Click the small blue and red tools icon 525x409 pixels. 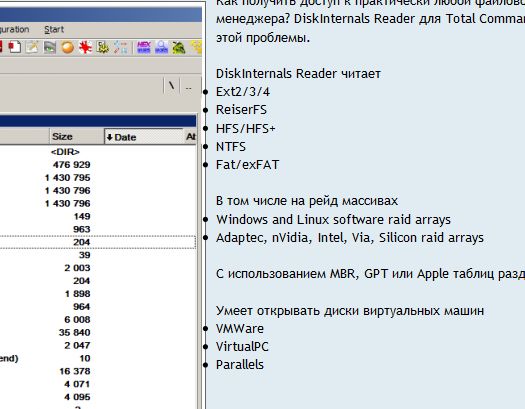(x=121, y=47)
